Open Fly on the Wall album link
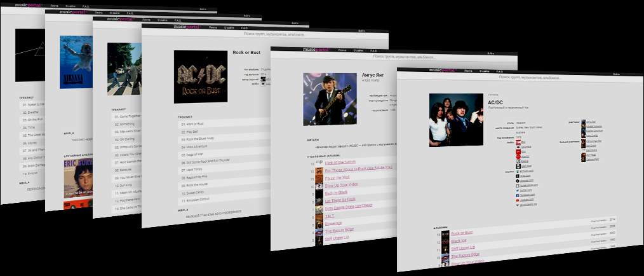 [337, 177]
